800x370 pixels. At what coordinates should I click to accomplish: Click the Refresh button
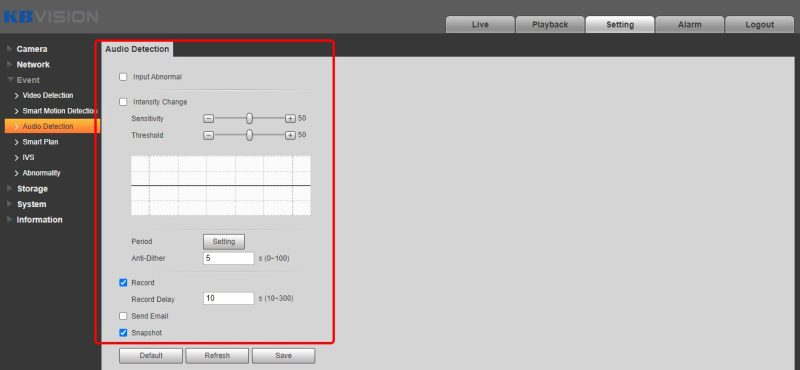click(x=217, y=356)
